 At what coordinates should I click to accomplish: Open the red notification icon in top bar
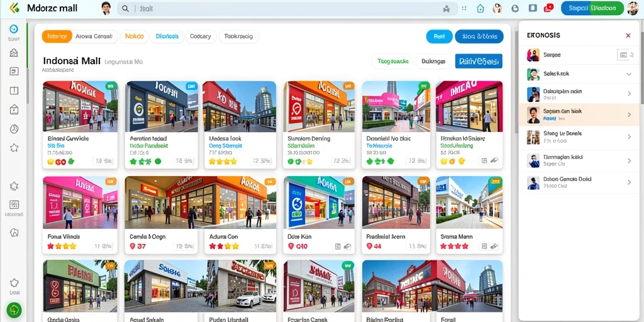point(548,8)
